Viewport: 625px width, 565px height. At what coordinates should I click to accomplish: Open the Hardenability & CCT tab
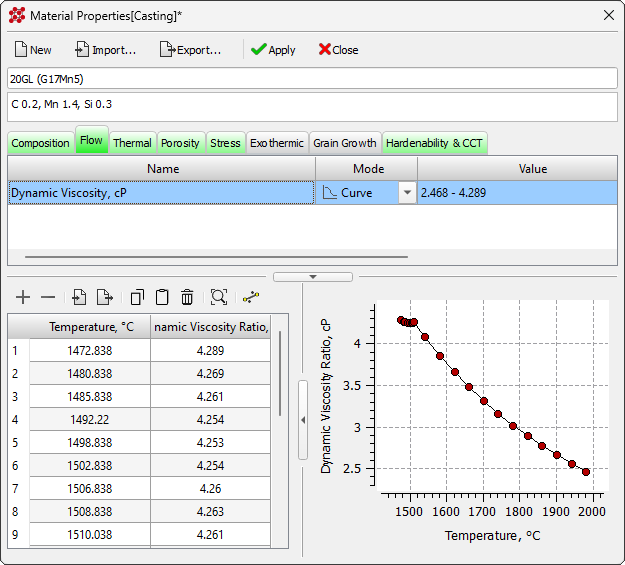(x=434, y=143)
